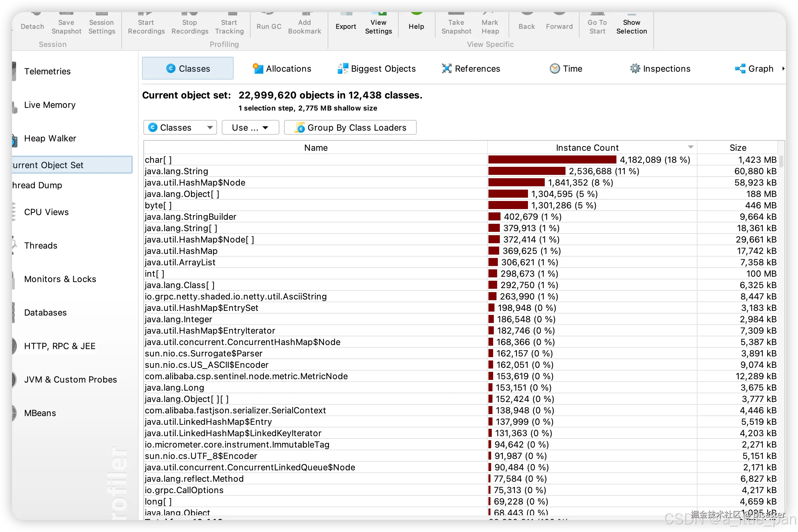
Task: Run GC from the toolbar
Action: [x=269, y=22]
